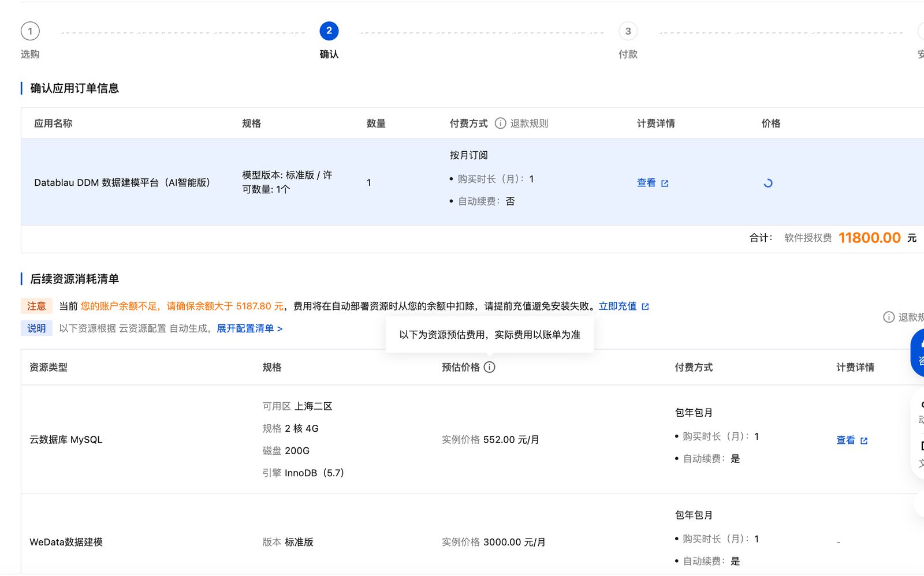
Task: Click external-link icon in Datablau billing details
Action: tap(665, 184)
